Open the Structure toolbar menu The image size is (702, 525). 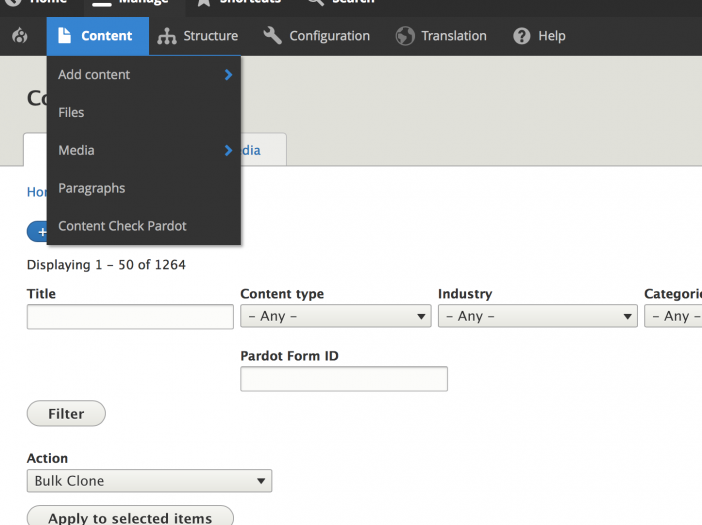pos(198,36)
